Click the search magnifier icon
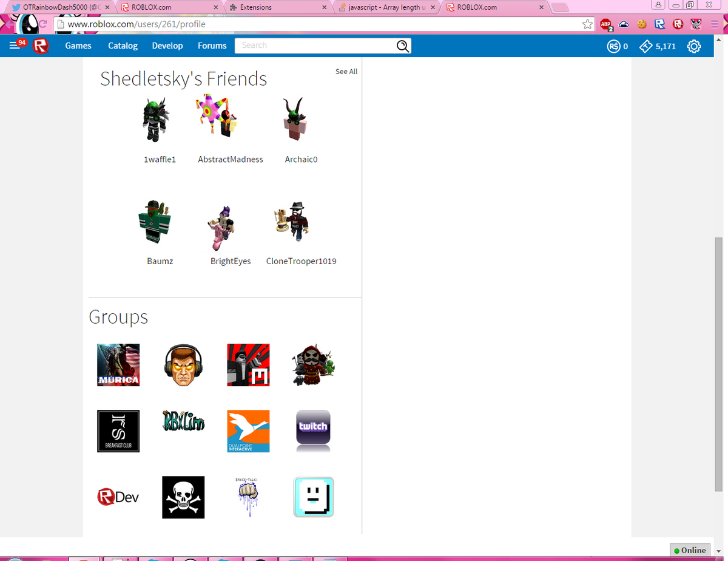 [403, 46]
